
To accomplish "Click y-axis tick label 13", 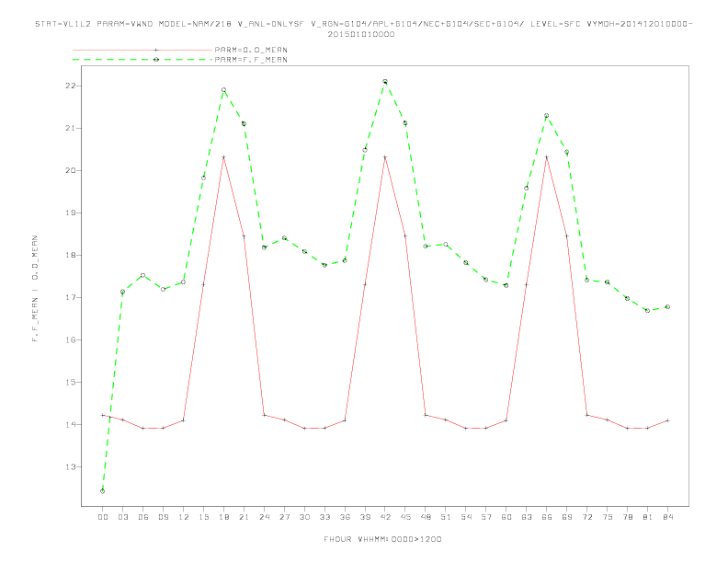I will [x=70, y=466].
